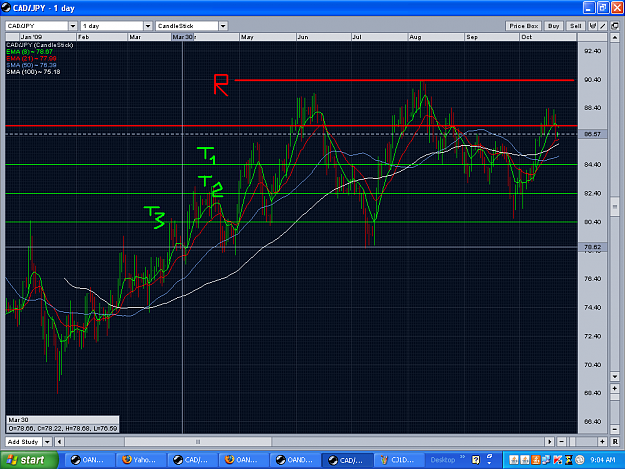This screenshot has width=625, height=469.
Task: Click the Jan '09 timeline label
Action: 31,37
